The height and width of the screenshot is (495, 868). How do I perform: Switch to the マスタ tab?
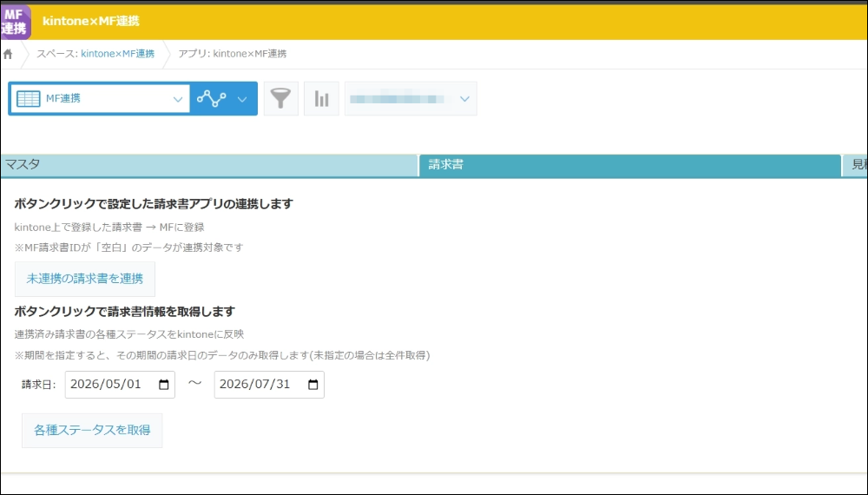[209, 165]
